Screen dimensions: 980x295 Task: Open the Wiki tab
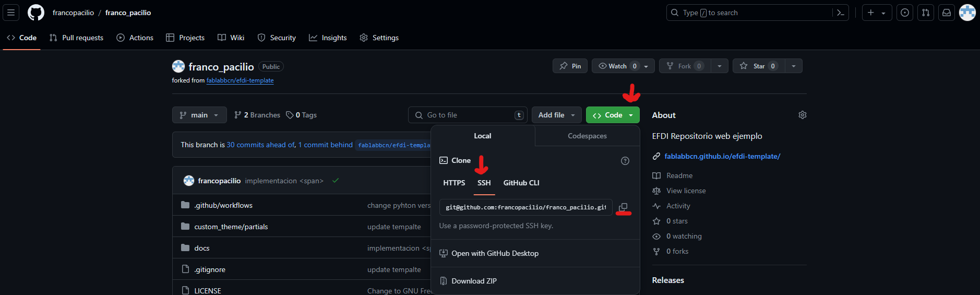231,38
